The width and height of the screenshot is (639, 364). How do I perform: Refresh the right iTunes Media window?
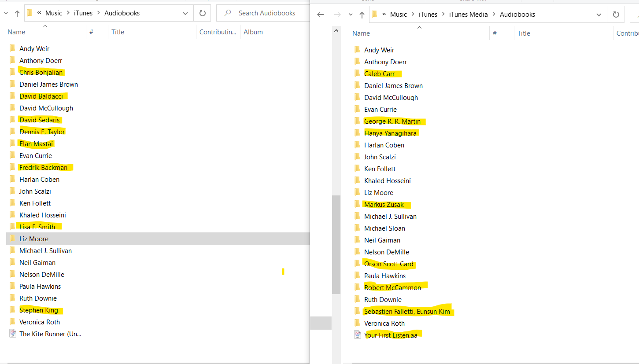(616, 15)
